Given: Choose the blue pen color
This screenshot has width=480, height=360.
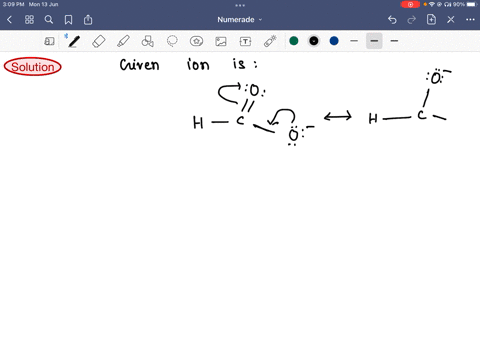Looking at the screenshot, I should point(334,41).
